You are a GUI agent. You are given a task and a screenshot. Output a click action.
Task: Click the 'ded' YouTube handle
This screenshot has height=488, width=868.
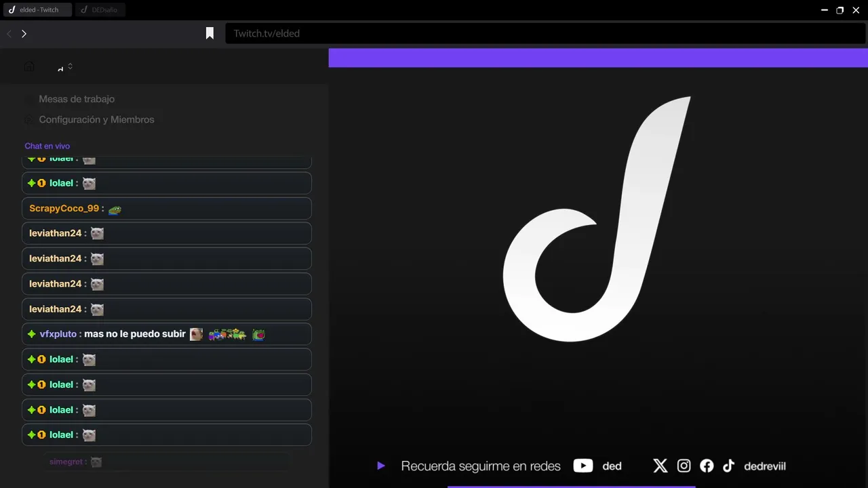pyautogui.click(x=612, y=466)
